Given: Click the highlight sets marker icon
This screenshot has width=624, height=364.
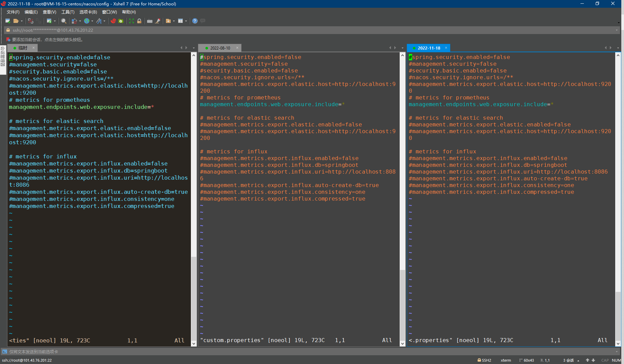Looking at the screenshot, I should [x=158, y=21].
